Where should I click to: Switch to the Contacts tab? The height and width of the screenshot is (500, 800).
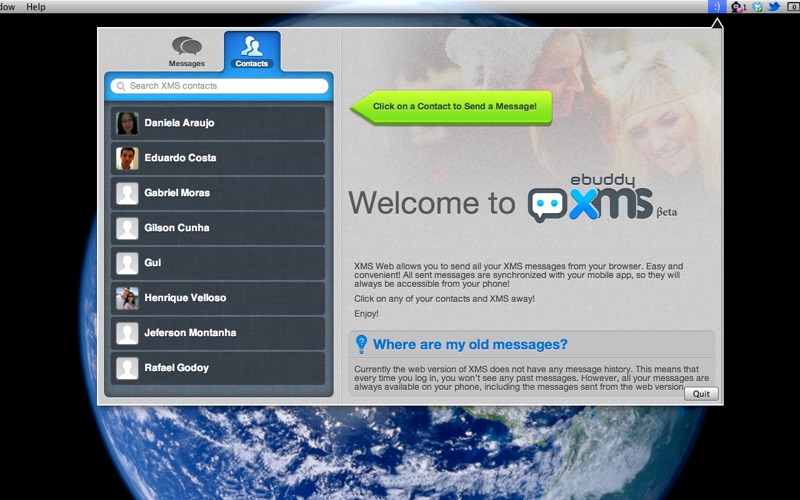coord(252,52)
